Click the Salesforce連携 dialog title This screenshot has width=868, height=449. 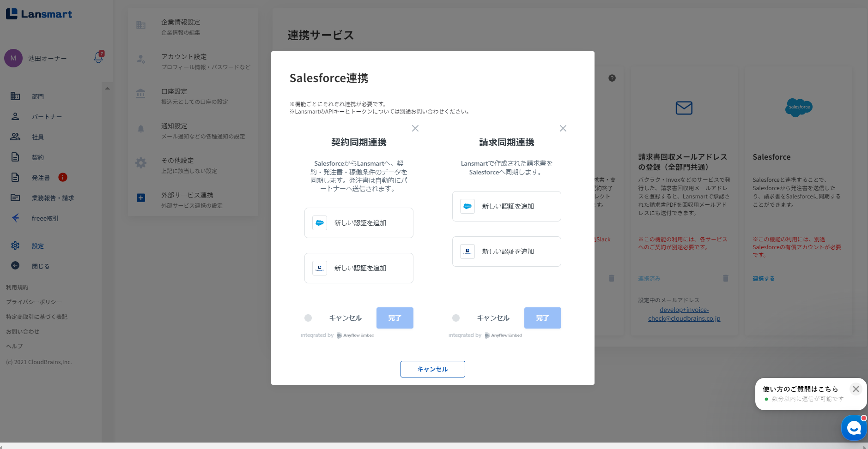point(329,78)
